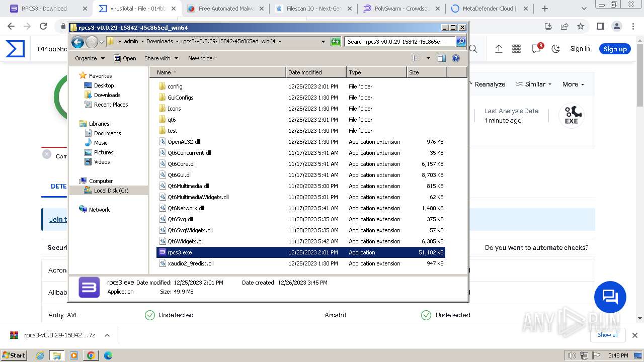Open Videos library
Viewport: 644px width, 362px height.
102,162
